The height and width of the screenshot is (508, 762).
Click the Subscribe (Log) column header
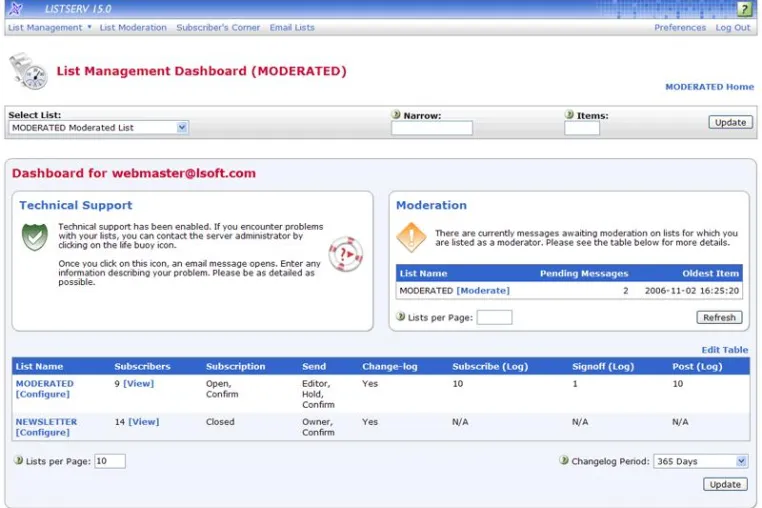tap(490, 367)
